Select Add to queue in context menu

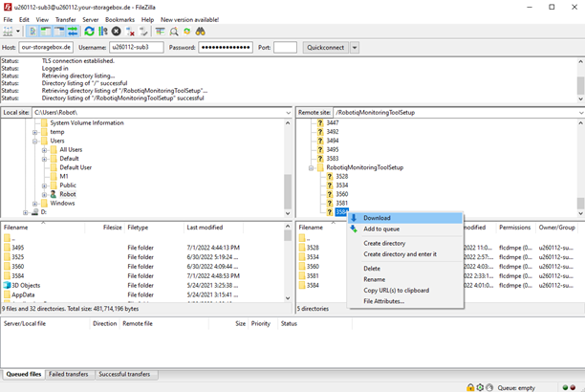click(x=381, y=229)
